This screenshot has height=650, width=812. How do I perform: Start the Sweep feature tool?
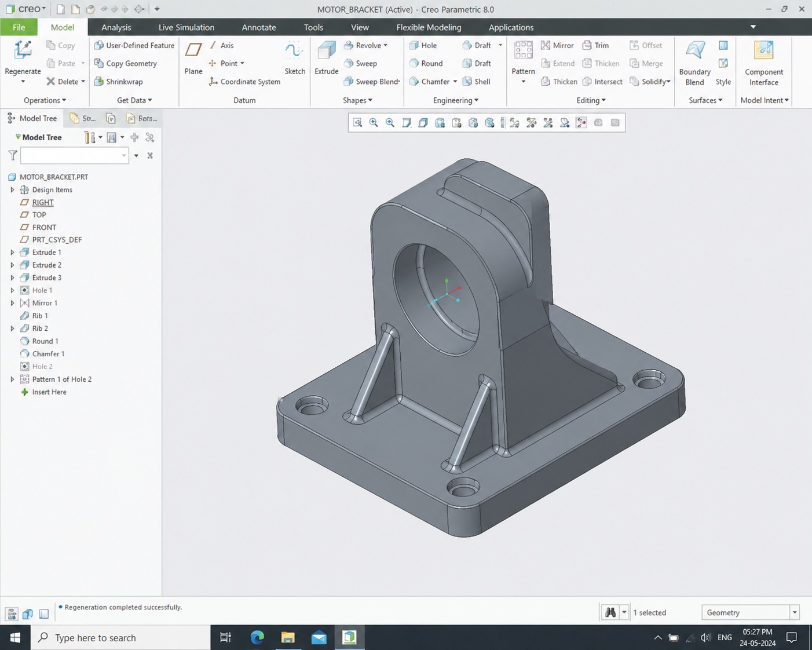coord(360,63)
